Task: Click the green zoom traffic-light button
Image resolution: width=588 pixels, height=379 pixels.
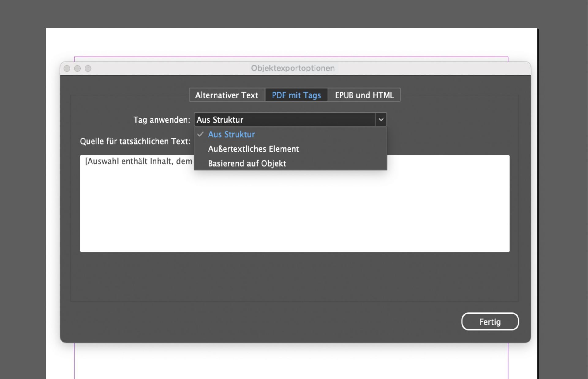Action: [88, 69]
